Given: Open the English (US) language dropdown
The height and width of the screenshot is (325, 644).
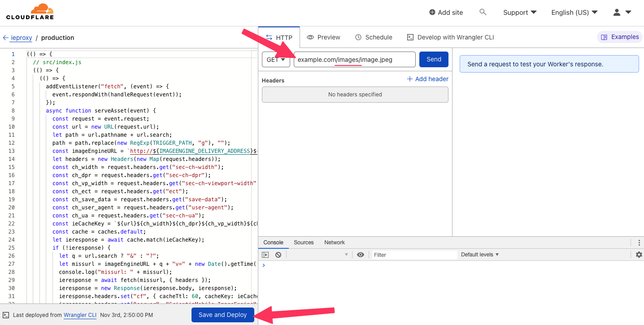Looking at the screenshot, I should 574,13.
